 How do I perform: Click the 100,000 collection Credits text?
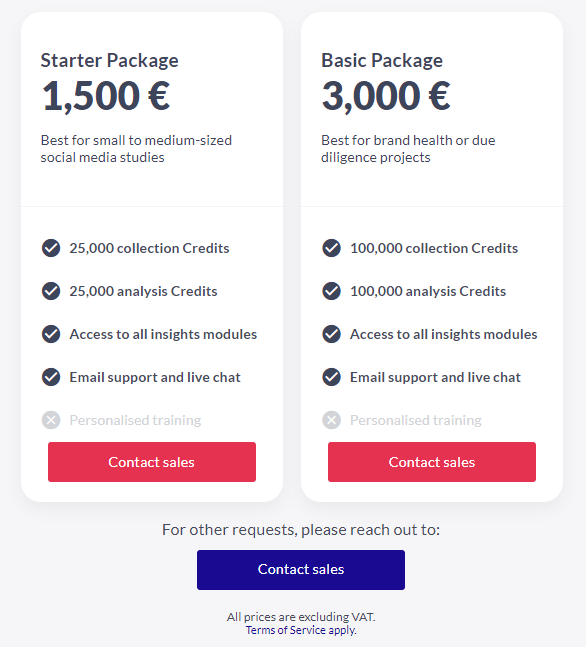tap(434, 248)
